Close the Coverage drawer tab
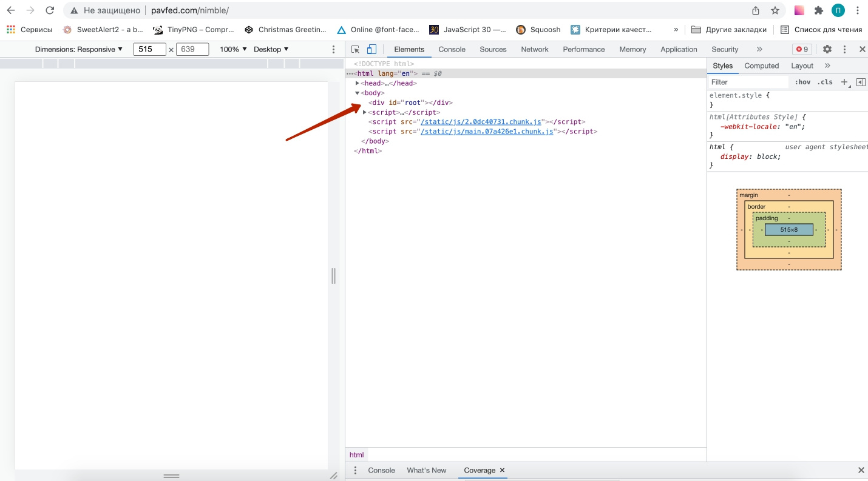The height and width of the screenshot is (481, 868). (x=502, y=470)
